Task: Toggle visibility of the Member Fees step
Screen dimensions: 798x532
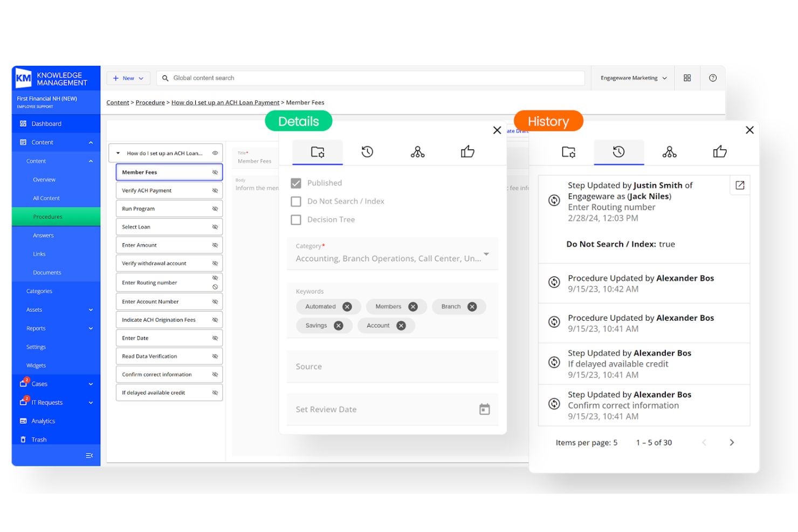Action: (214, 172)
